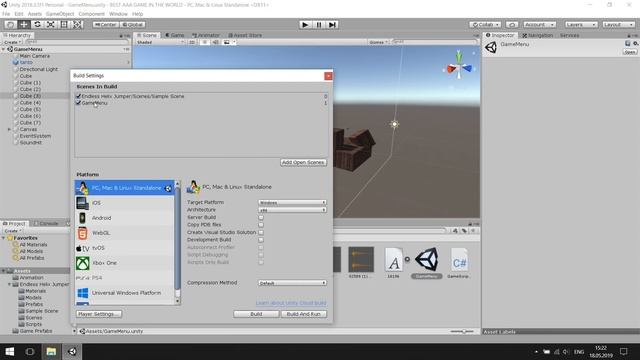Open Windows Start menu
Screen dimensions: 640x360
pyautogui.click(x=10, y=351)
